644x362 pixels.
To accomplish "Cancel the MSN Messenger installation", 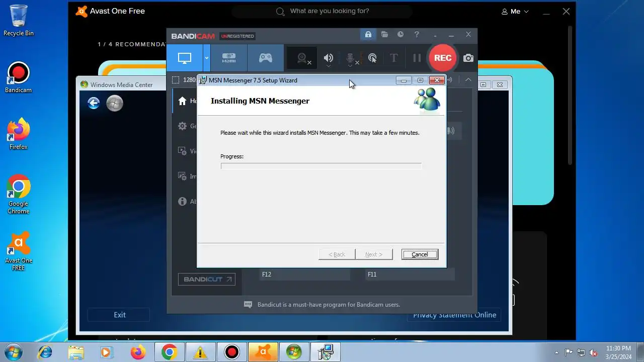I will (420, 254).
